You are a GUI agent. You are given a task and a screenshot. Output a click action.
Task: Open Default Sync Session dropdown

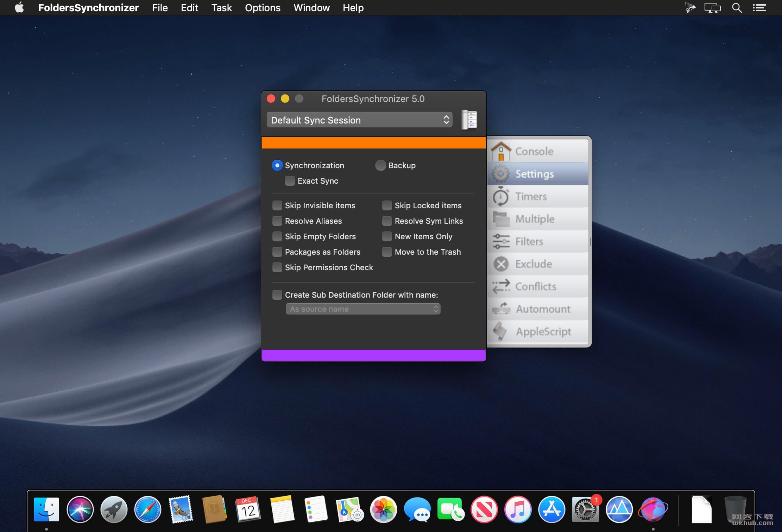(359, 120)
